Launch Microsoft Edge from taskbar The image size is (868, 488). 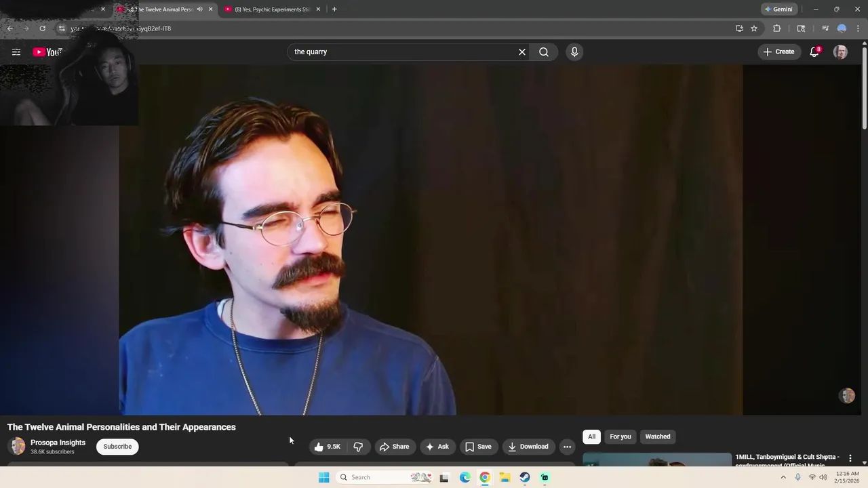(465, 477)
